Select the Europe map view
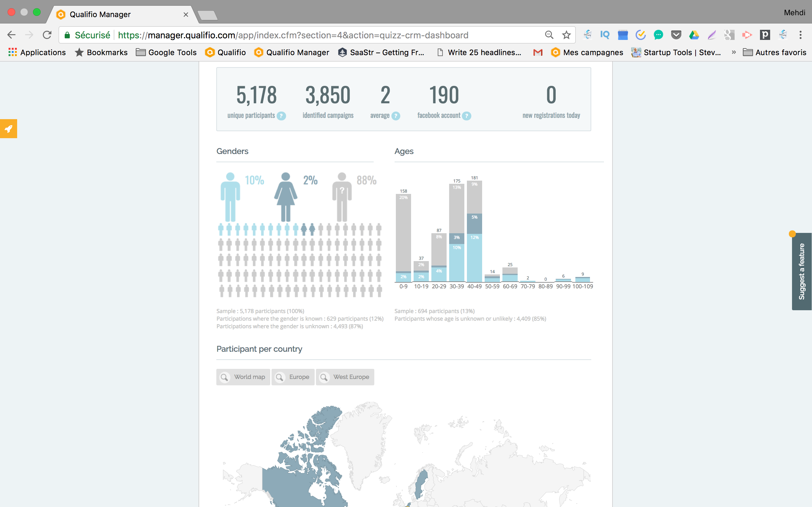 click(293, 377)
